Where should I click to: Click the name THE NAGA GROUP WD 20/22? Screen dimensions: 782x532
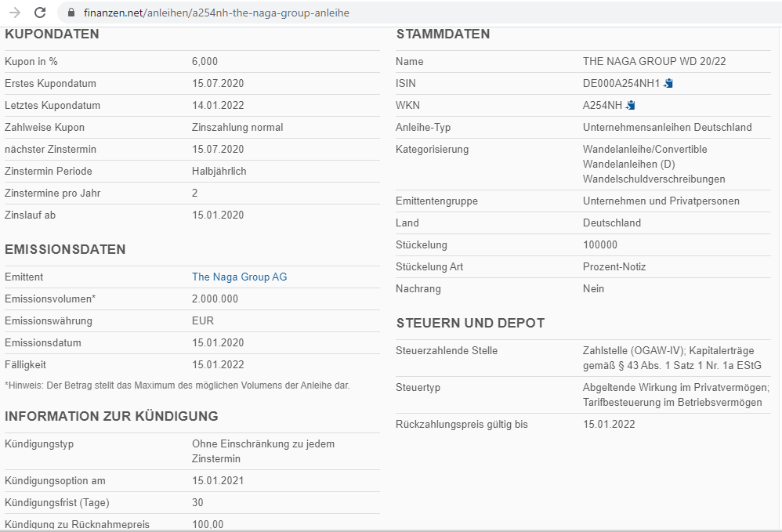pyautogui.click(x=649, y=61)
